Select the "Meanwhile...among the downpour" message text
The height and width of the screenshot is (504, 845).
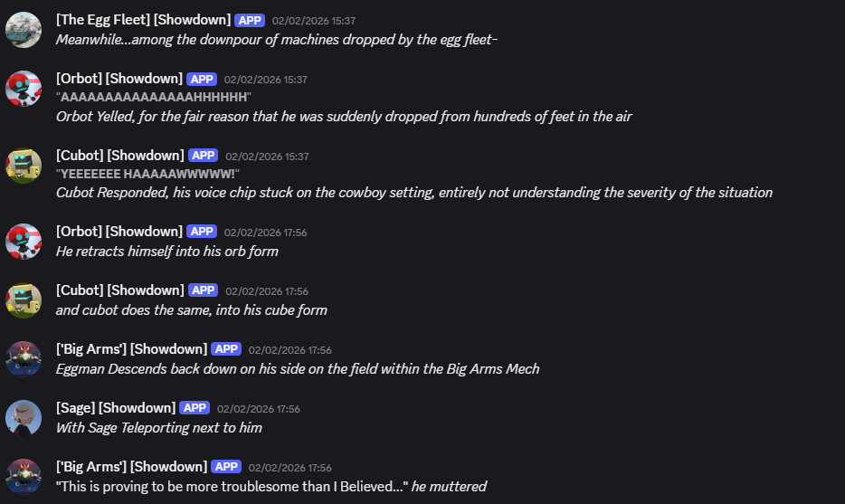click(277, 40)
